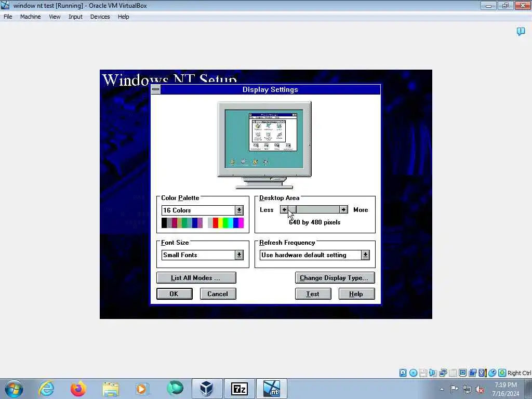Show hidden tray icons arrow
The image size is (532, 399).
(442, 389)
